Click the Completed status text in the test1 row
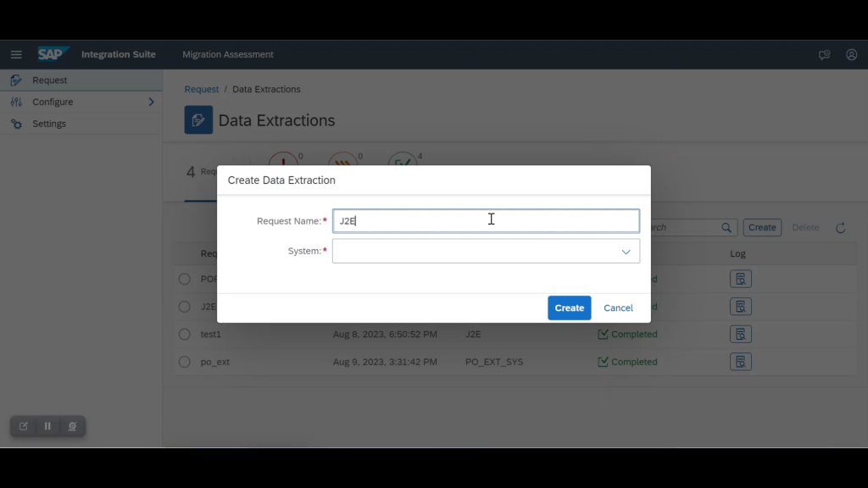 pos(634,334)
